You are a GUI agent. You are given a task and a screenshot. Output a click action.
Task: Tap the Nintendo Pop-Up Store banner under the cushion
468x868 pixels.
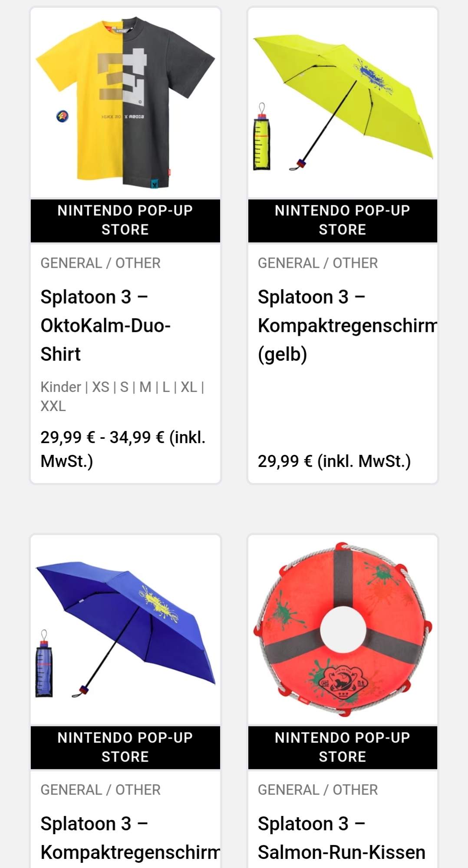click(343, 747)
